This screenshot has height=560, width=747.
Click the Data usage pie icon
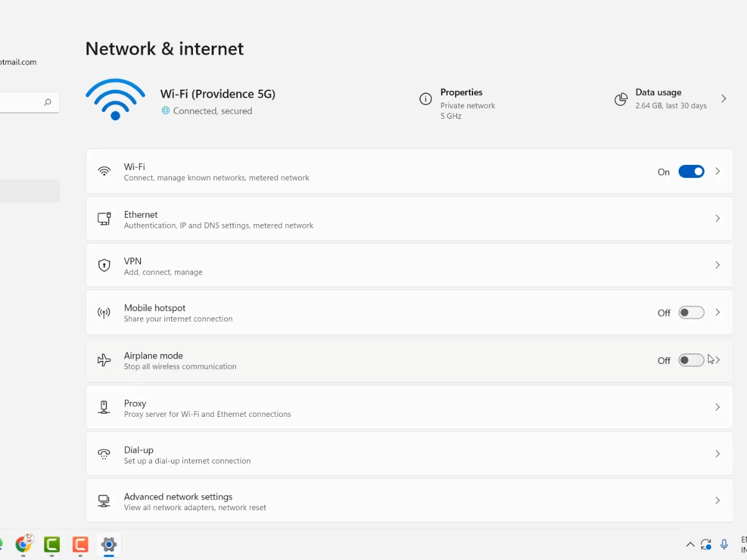(621, 100)
